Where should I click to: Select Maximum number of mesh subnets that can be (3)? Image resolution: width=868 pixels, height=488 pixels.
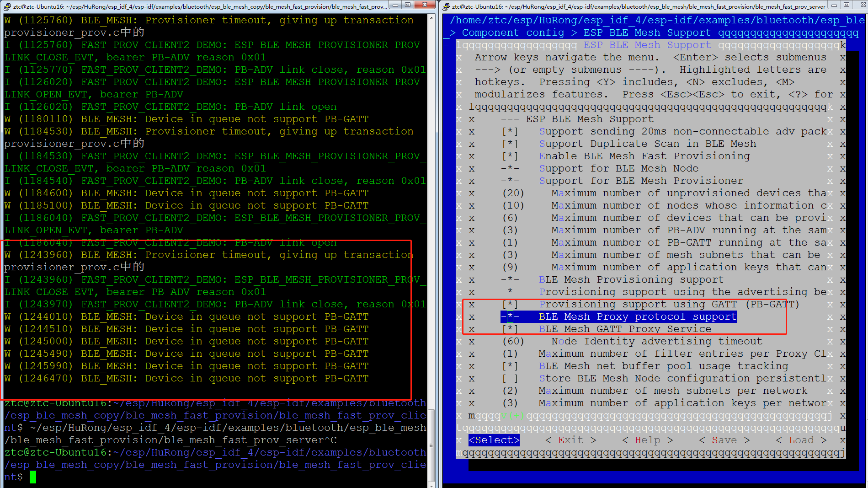click(661, 255)
